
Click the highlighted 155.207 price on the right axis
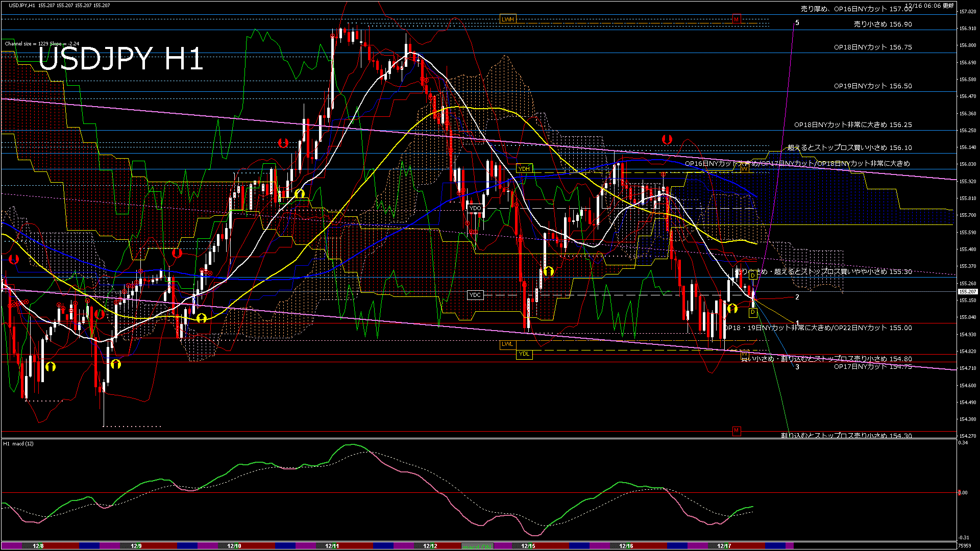pos(968,292)
